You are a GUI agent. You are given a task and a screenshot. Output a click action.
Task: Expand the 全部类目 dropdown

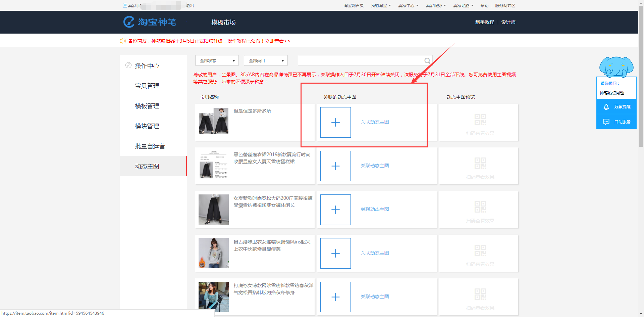tap(266, 61)
